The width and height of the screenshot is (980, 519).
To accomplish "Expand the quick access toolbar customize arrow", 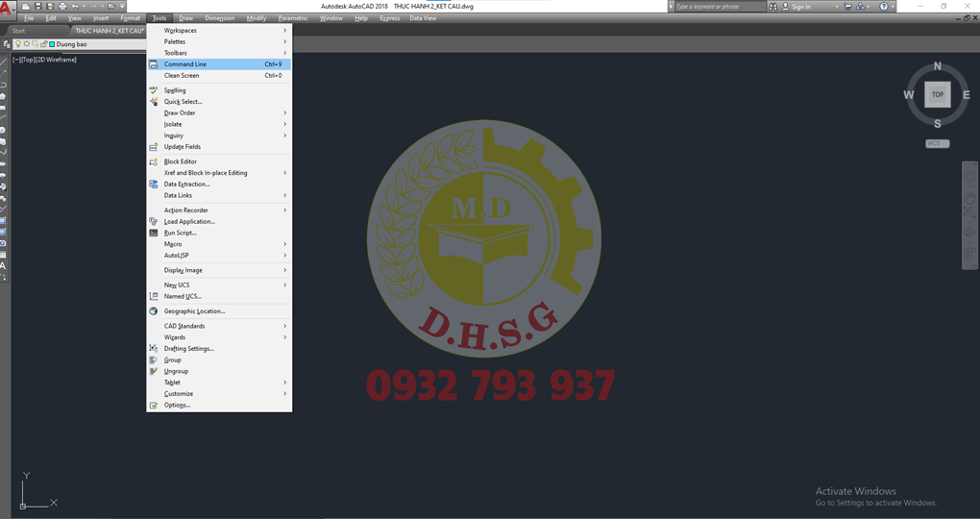I will click(122, 7).
